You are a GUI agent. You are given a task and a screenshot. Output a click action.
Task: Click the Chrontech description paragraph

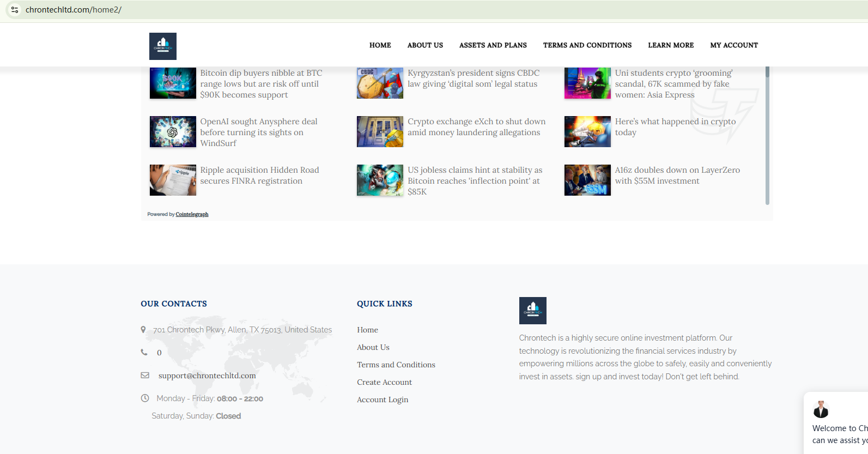click(645, 357)
